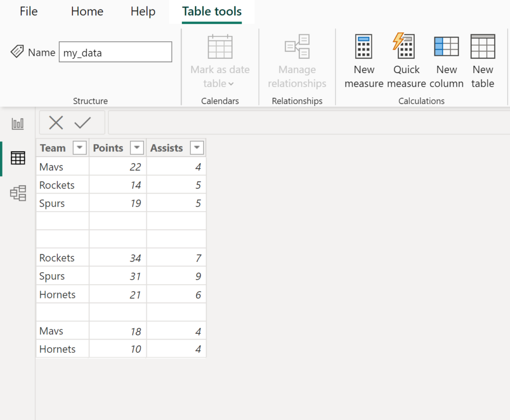Select the Assists cell showing 7
The height and width of the screenshot is (420, 510).
(x=176, y=258)
